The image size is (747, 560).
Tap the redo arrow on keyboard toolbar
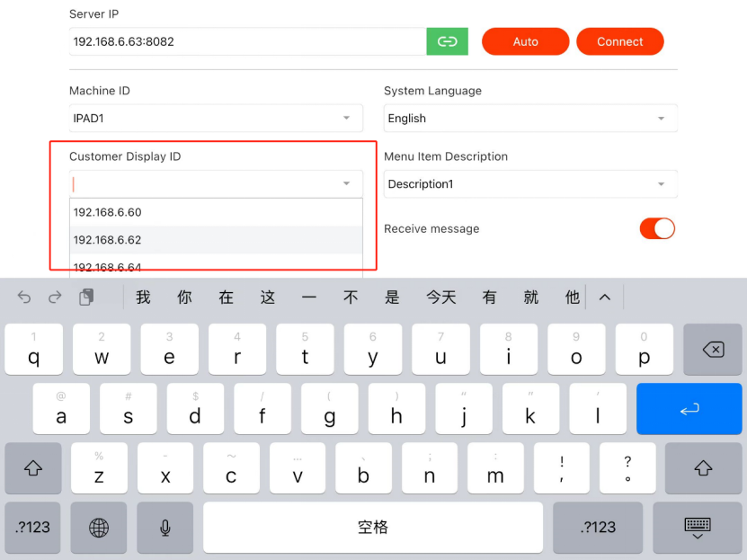pos(55,298)
